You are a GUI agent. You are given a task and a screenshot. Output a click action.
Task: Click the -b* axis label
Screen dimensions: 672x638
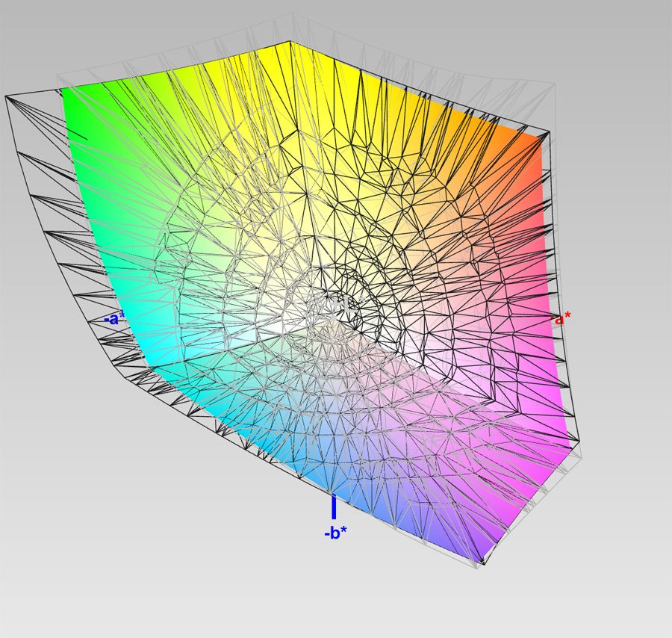pos(335,533)
